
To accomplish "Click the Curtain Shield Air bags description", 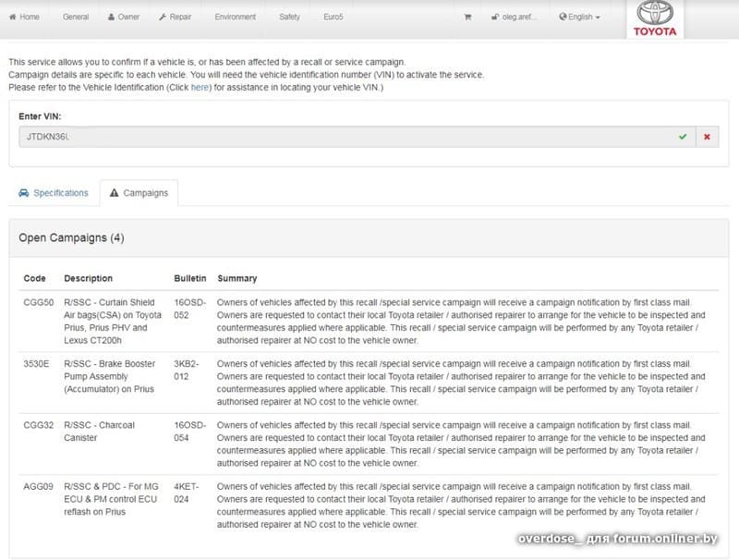I will tap(113, 322).
